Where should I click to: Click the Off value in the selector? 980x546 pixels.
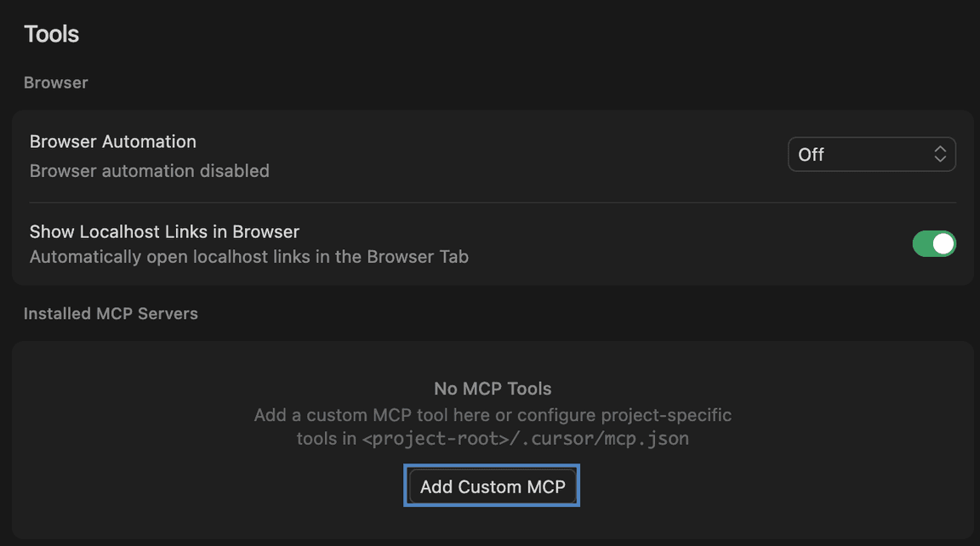[x=812, y=154]
